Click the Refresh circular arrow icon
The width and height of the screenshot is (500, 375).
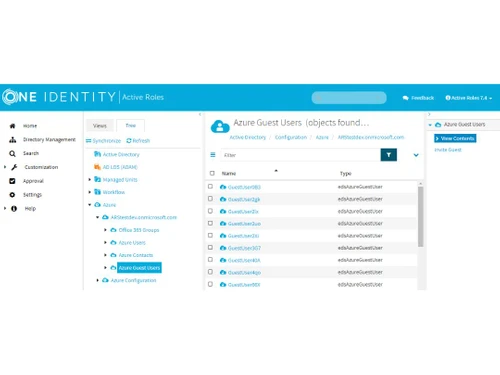click(129, 141)
